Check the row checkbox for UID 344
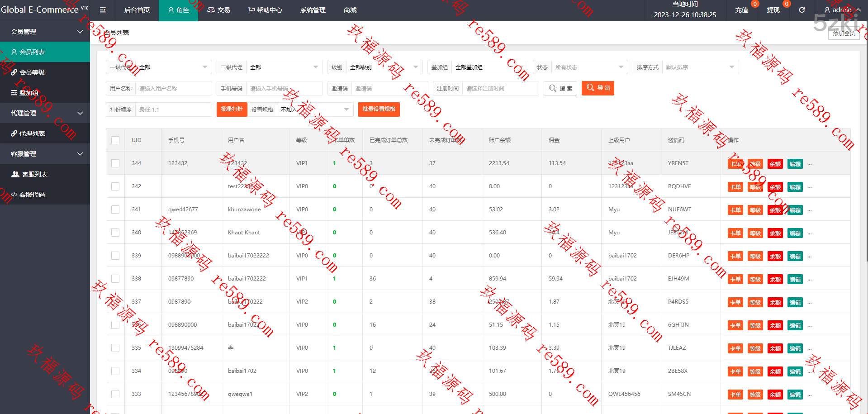The width and height of the screenshot is (868, 414). coord(115,163)
